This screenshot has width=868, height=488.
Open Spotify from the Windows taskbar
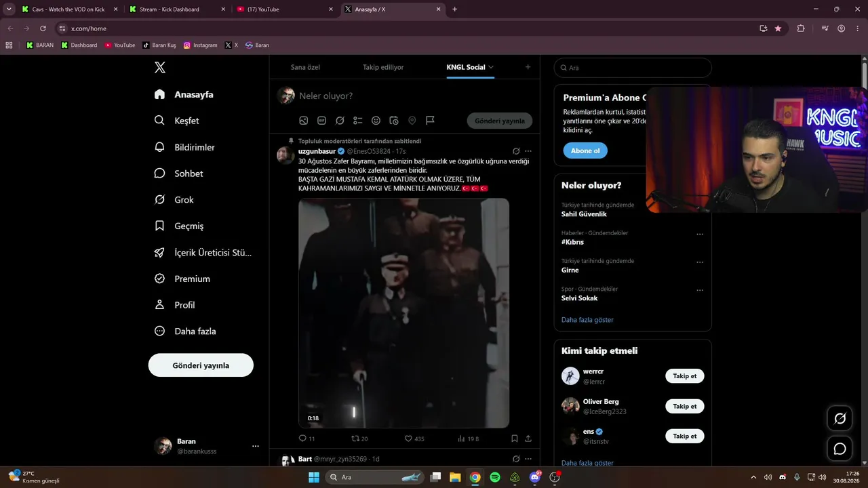495,477
